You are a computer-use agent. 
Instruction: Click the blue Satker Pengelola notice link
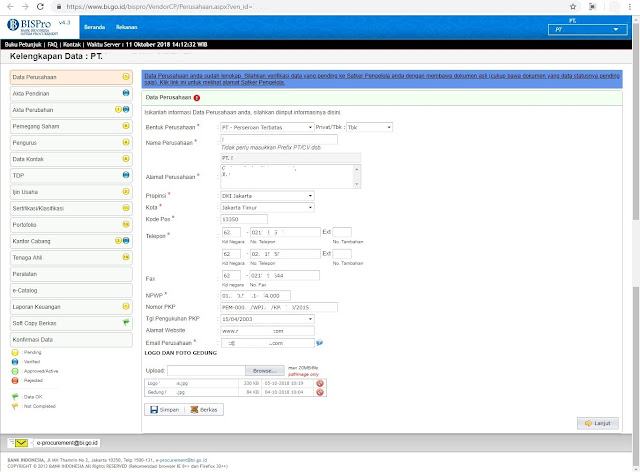(x=382, y=79)
